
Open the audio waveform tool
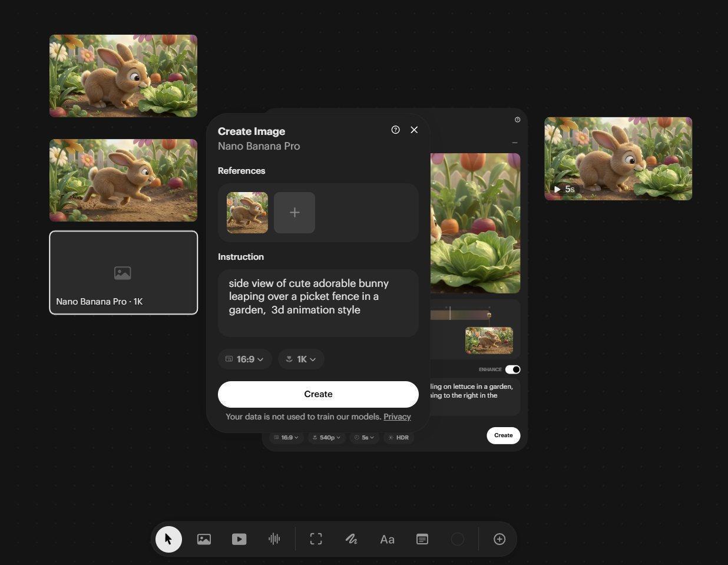coord(274,539)
